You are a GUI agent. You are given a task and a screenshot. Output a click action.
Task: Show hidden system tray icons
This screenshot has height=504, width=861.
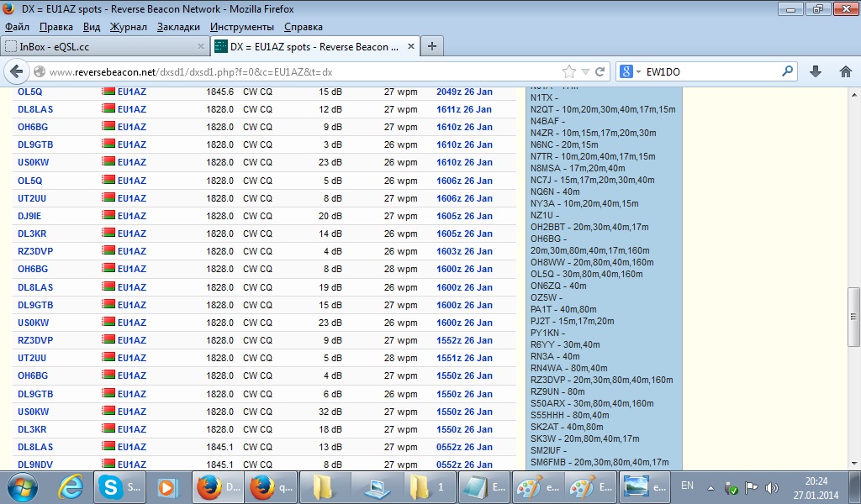coord(711,487)
